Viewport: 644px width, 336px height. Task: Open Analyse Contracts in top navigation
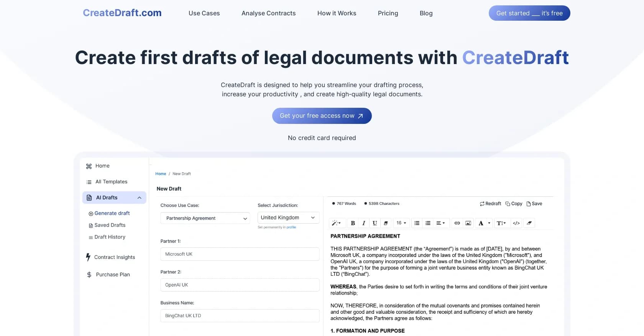pos(268,13)
